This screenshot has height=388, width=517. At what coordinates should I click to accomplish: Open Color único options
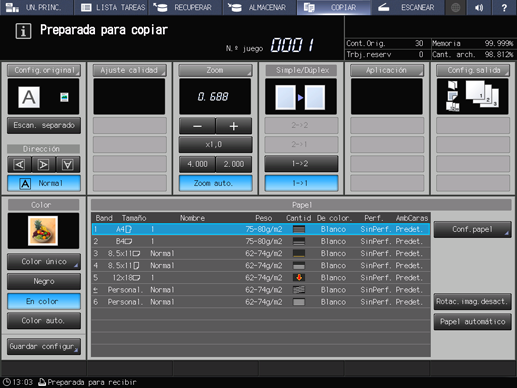coord(44,262)
